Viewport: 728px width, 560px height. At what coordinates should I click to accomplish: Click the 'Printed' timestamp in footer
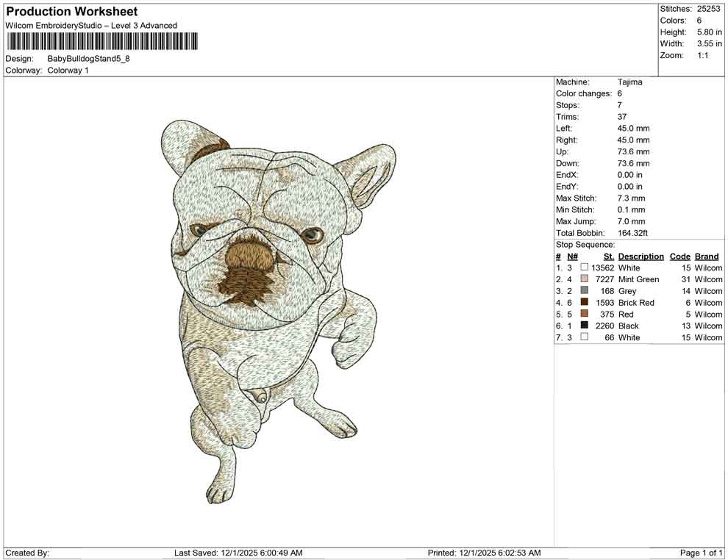point(485,553)
